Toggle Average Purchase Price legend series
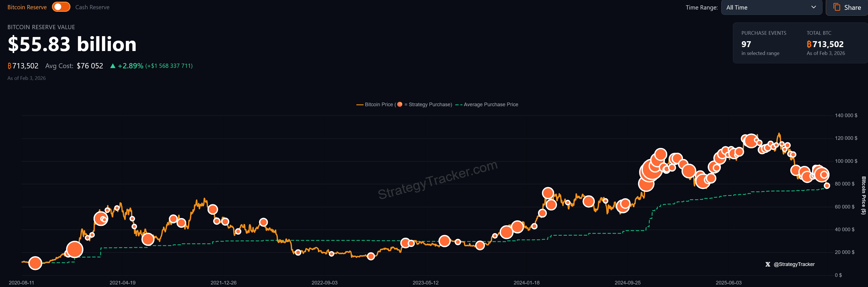868x287 pixels. click(487, 105)
